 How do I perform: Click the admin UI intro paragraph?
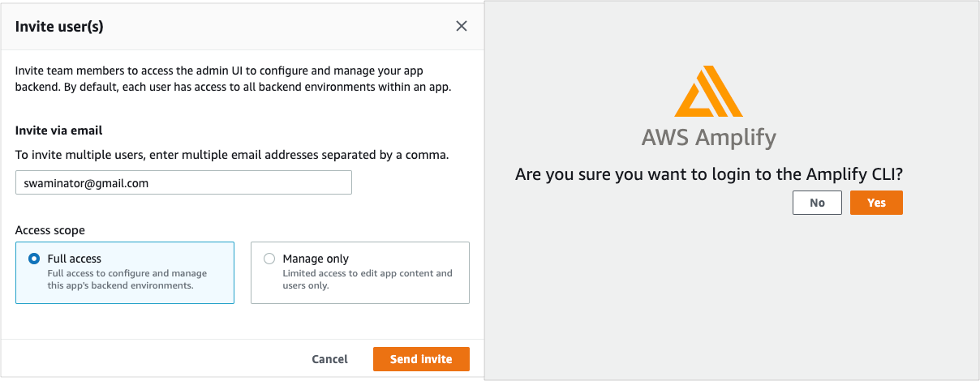234,79
